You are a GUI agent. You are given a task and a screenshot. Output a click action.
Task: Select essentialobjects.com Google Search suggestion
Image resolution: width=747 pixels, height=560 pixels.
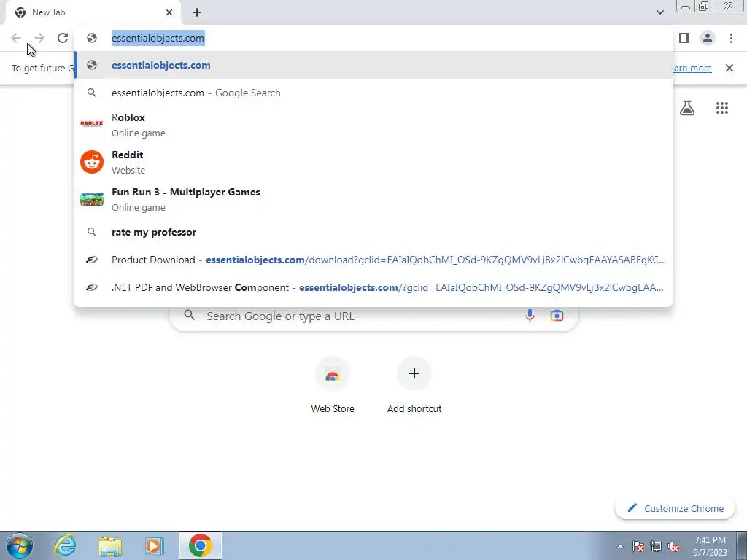[x=373, y=93]
